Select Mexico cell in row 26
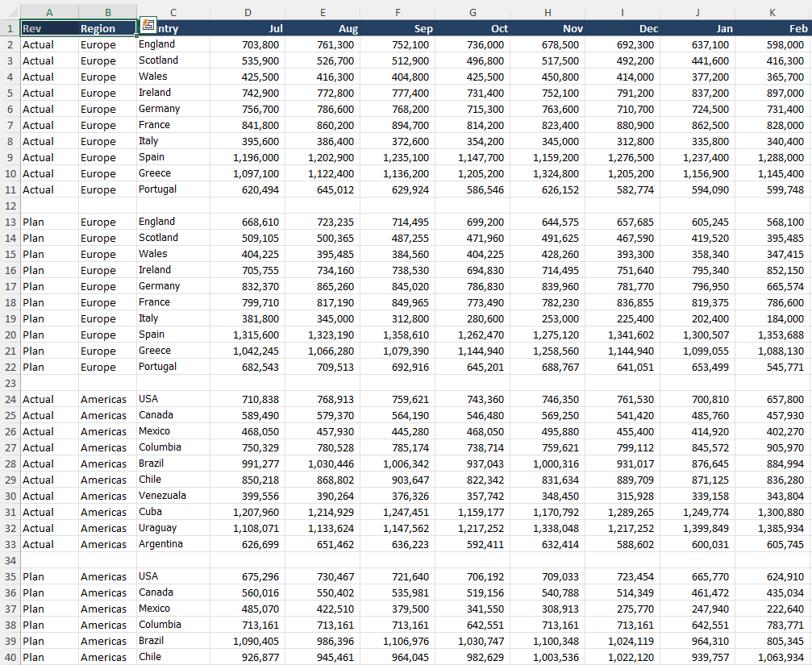The height and width of the screenshot is (665, 812). point(173,431)
